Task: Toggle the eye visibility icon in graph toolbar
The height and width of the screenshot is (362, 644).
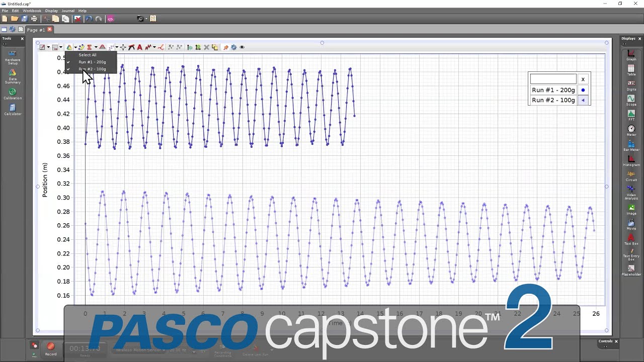Action: pyautogui.click(x=242, y=47)
